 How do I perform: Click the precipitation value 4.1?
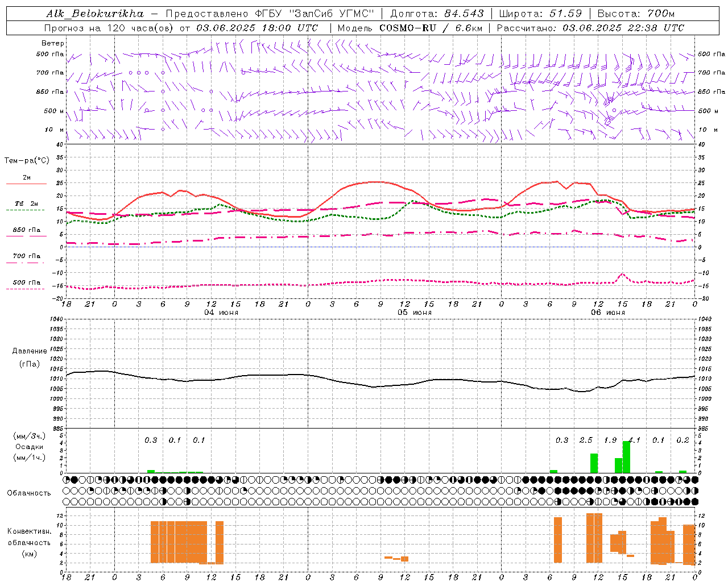(x=635, y=440)
